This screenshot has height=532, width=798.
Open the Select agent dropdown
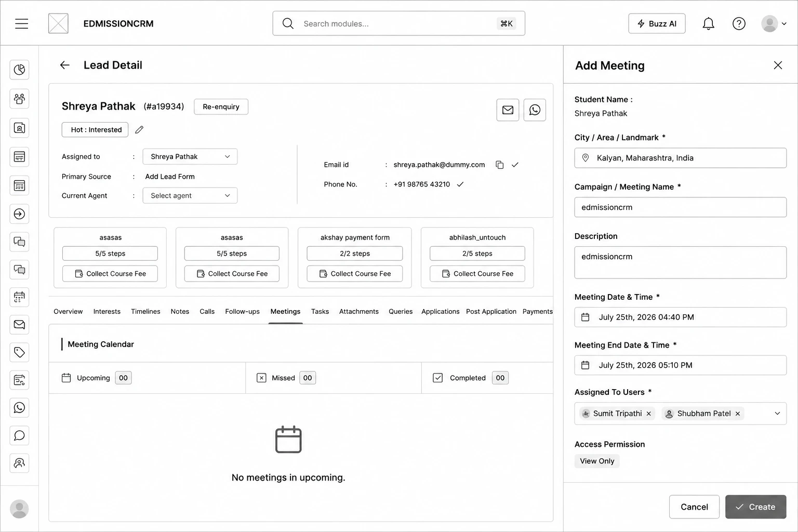point(190,195)
